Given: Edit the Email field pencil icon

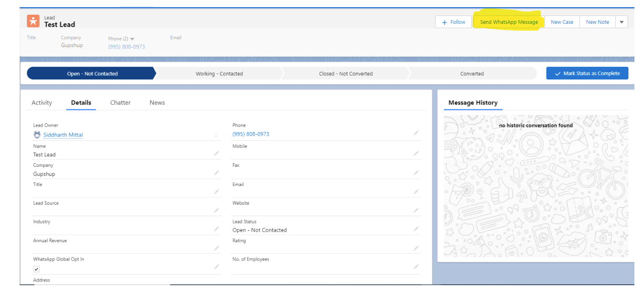Looking at the screenshot, I should pos(416,192).
